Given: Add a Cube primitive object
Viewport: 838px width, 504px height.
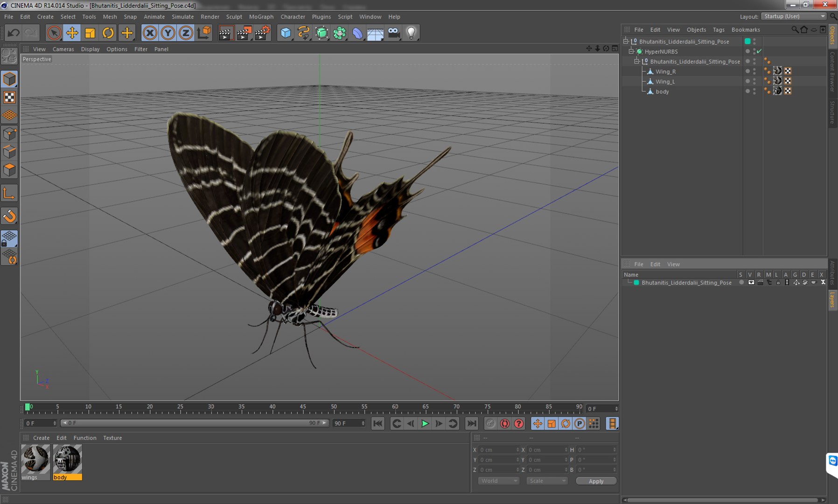Looking at the screenshot, I should click(286, 33).
